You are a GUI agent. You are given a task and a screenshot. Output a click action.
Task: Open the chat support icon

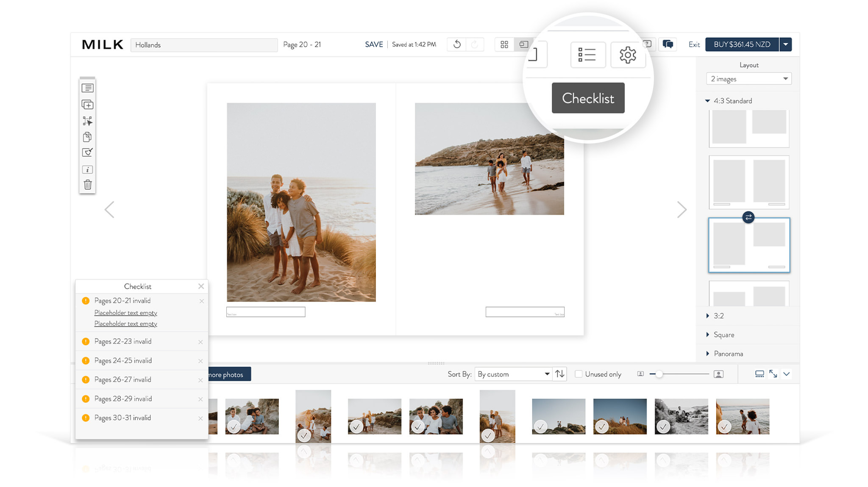click(668, 44)
